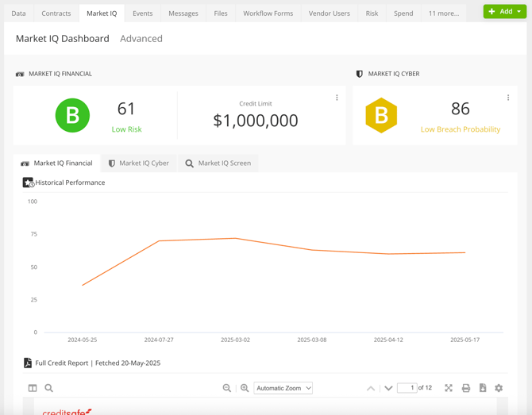Viewport: 532px width, 415px height.
Task: Toggle the PDF sidebar panel
Action: pyautogui.click(x=33, y=388)
